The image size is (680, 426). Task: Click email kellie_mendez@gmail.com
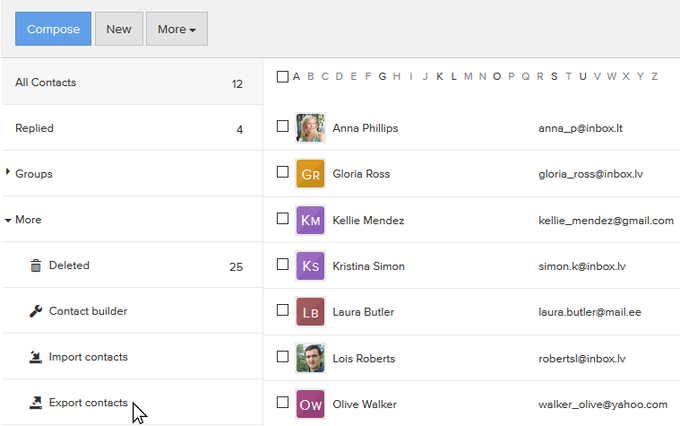[x=606, y=220]
